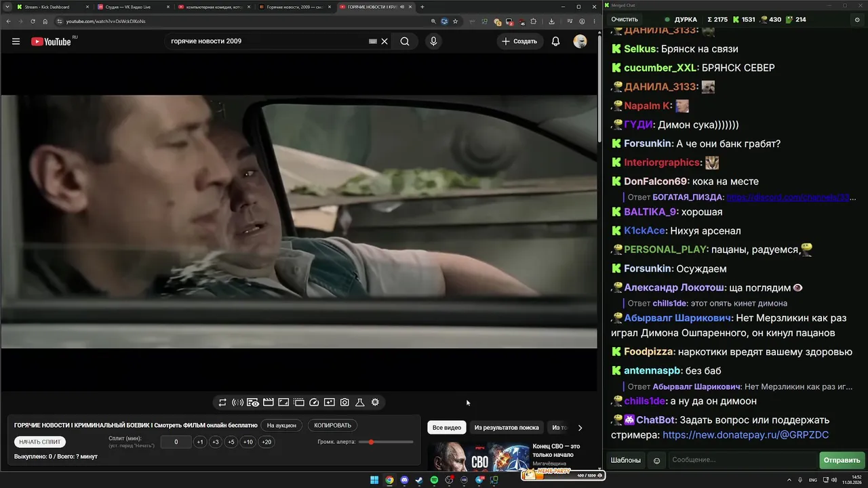Click the sound waves icon in player toolbar
The image size is (868, 488).
[x=237, y=403]
